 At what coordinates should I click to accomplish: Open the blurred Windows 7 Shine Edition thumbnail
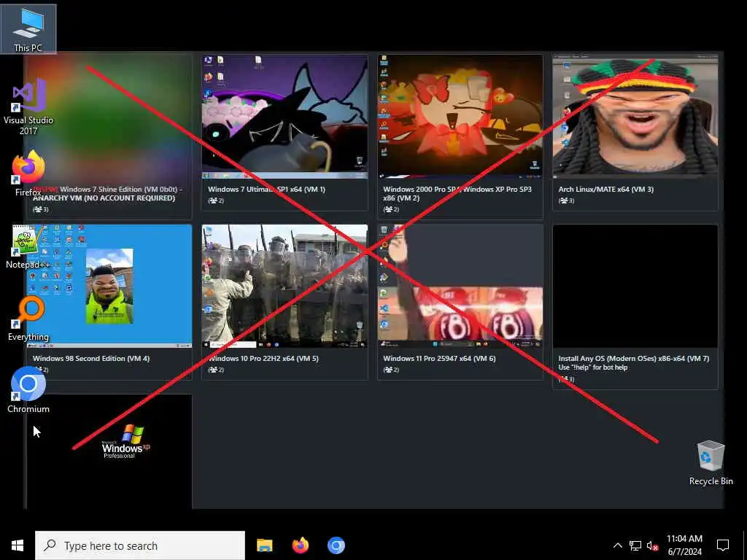(x=109, y=116)
